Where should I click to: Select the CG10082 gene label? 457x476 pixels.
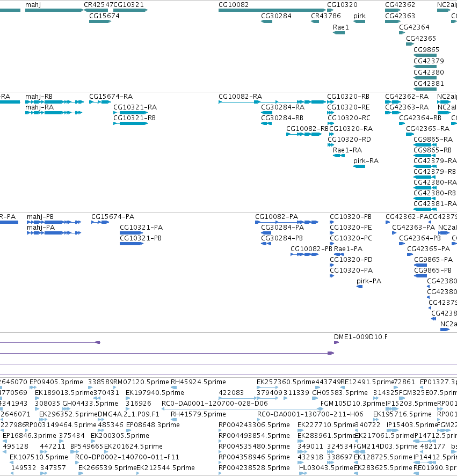click(234, 4)
